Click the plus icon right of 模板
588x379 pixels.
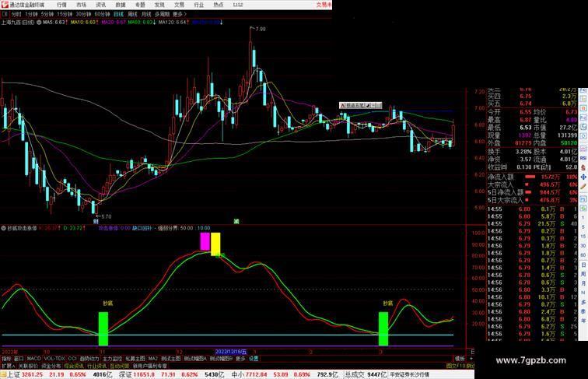(471, 359)
